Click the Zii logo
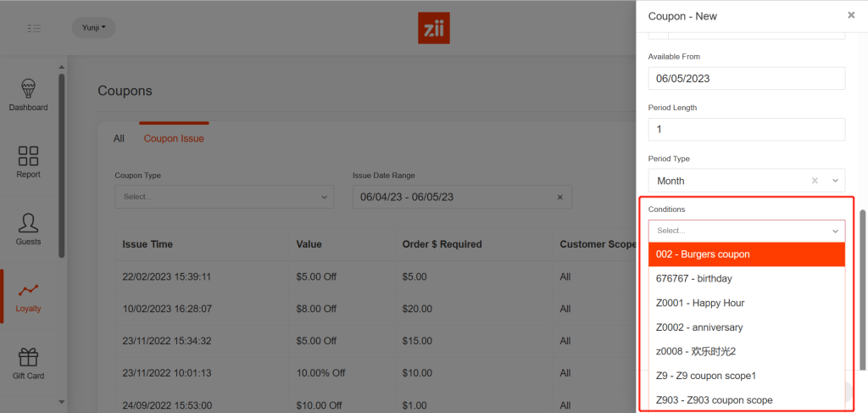 pos(434,28)
